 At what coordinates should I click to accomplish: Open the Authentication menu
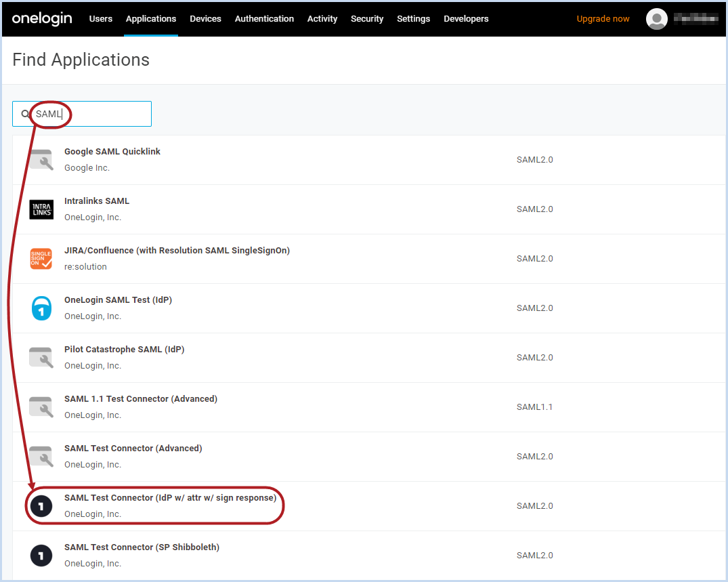pyautogui.click(x=264, y=18)
